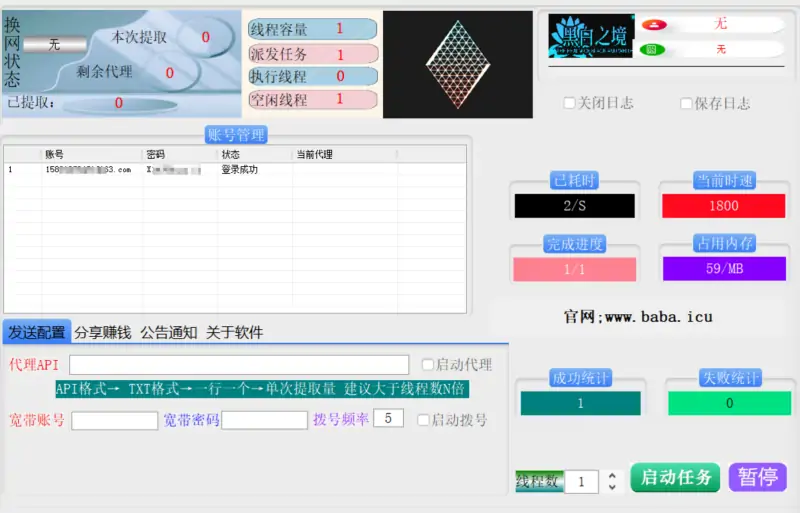Switch to the 分享赚钱 tab
Image resolution: width=800 pixels, height=513 pixels.
pos(103,333)
